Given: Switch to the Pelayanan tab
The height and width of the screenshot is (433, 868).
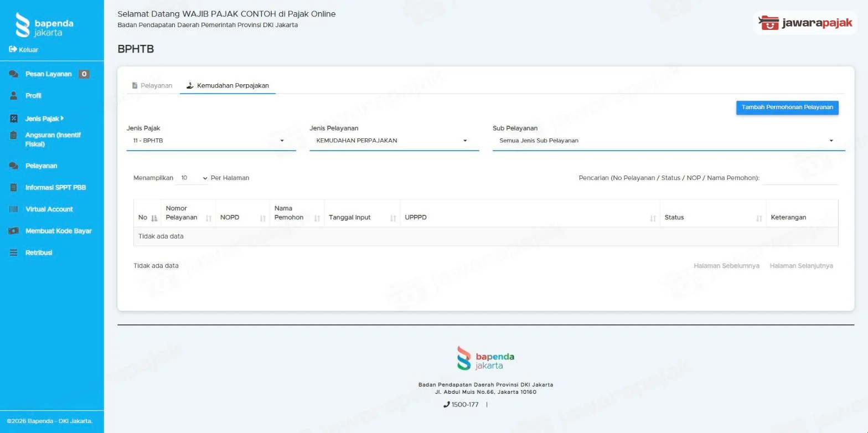Looking at the screenshot, I should [152, 85].
